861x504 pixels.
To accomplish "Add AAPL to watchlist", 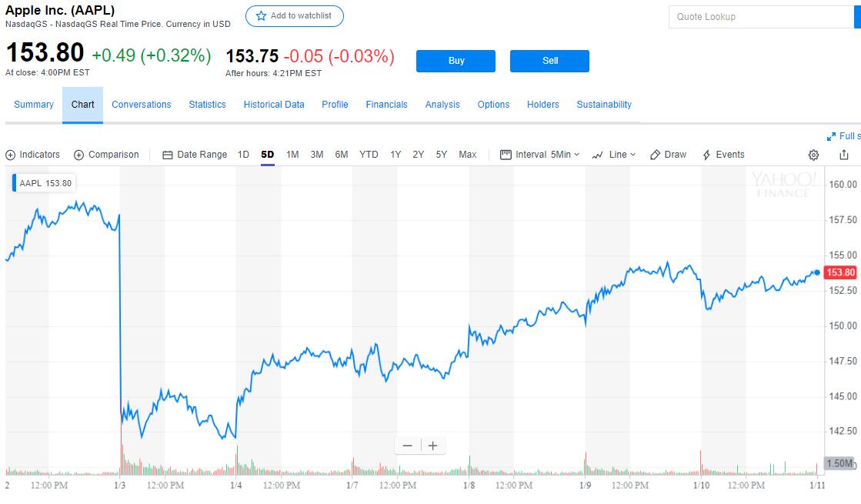I will (294, 16).
